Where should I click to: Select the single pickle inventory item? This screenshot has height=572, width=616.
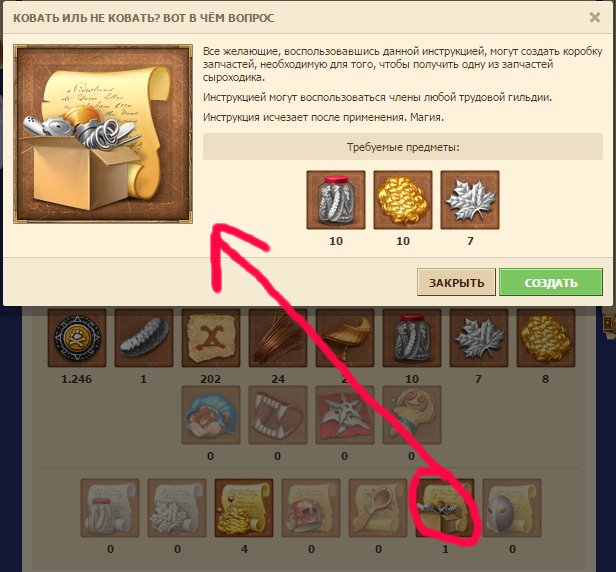click(144, 337)
